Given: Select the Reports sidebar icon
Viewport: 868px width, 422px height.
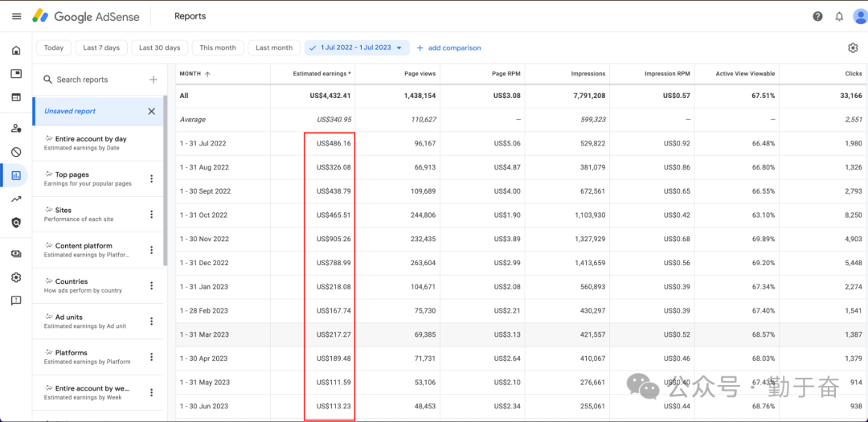Looking at the screenshot, I should 15,175.
